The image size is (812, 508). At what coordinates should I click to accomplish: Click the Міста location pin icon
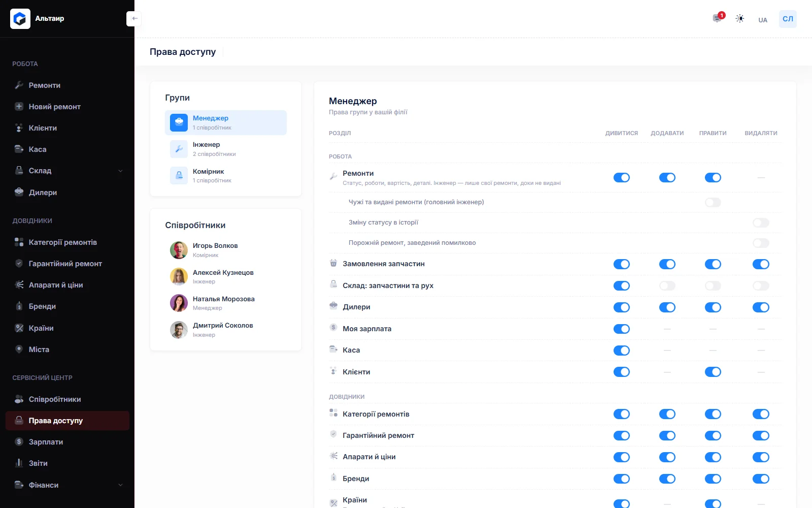(19, 350)
